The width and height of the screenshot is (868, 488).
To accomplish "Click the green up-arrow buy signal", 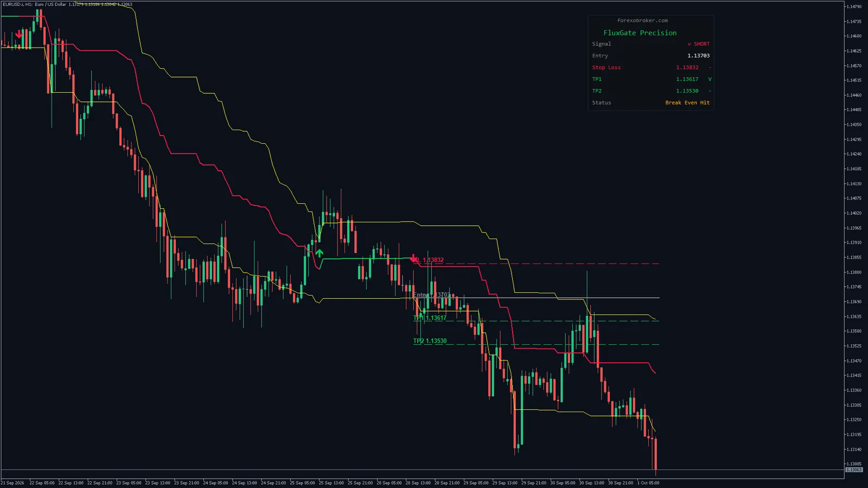I will [319, 253].
